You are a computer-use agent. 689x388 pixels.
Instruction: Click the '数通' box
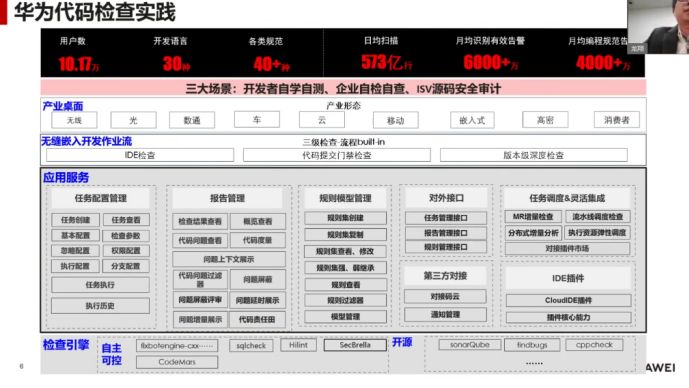point(192,120)
